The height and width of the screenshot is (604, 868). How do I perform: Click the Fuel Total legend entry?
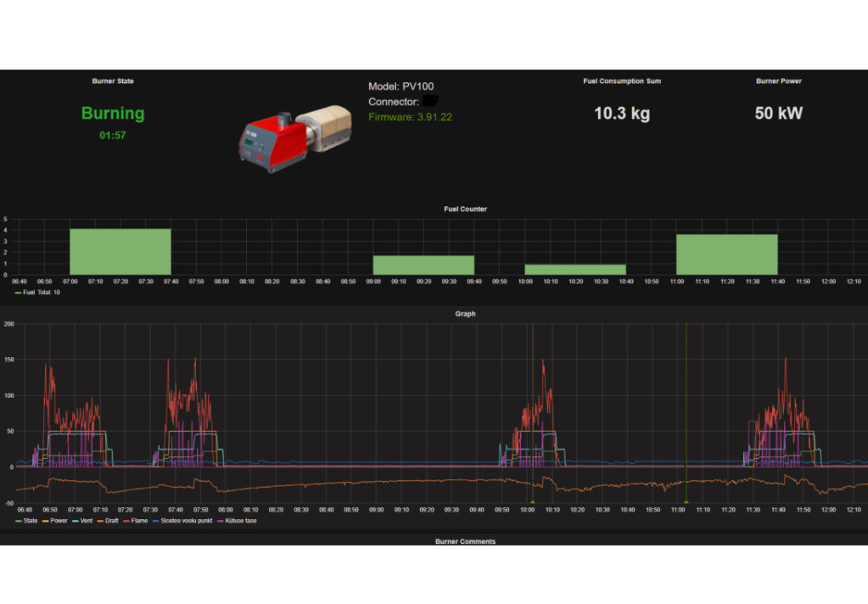[34, 292]
